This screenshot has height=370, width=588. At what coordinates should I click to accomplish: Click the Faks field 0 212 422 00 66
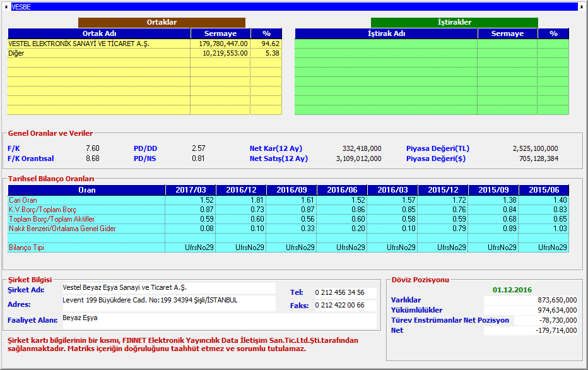(345, 305)
